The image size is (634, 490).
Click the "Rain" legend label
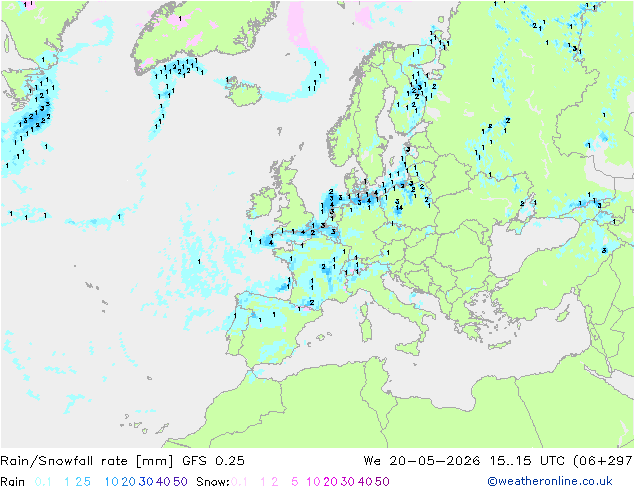coord(13,482)
